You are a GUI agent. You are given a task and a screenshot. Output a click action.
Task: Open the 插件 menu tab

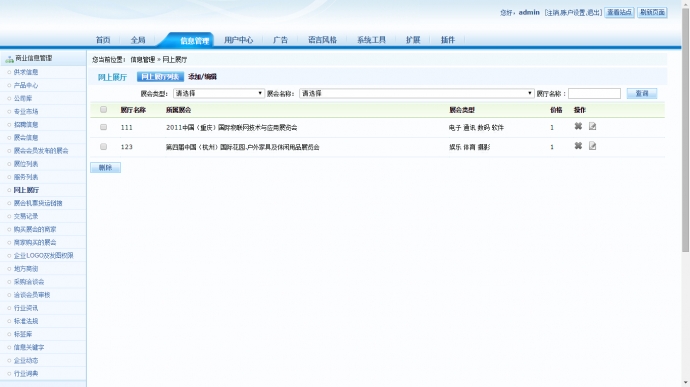click(448, 40)
